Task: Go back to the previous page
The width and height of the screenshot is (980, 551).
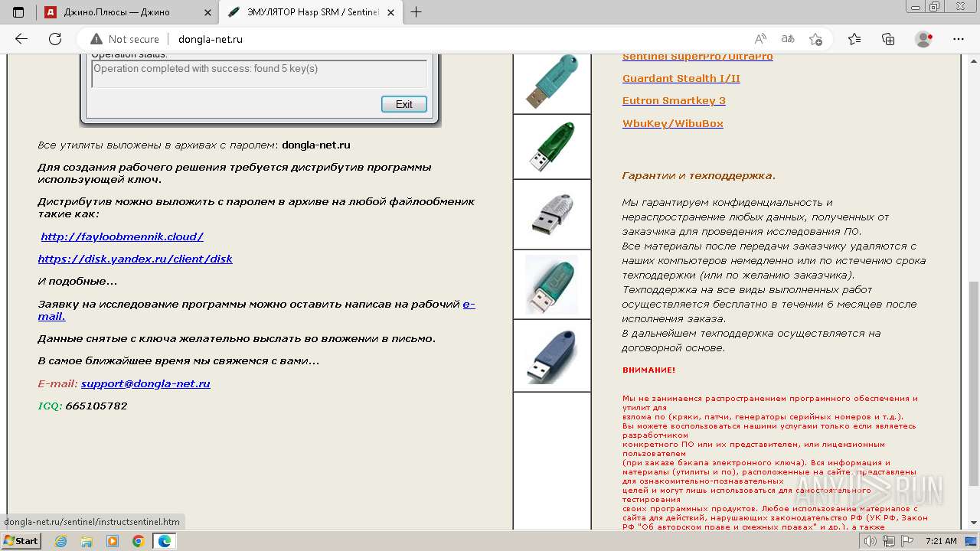Action: (21, 39)
